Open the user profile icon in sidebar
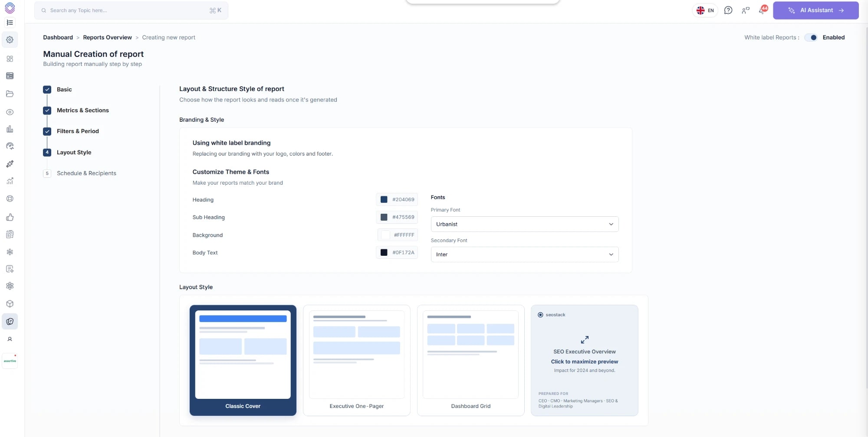The image size is (868, 437). click(10, 339)
